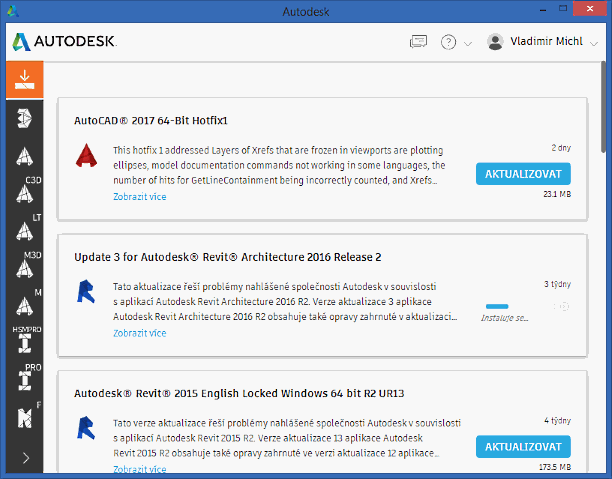The width and height of the screenshot is (612, 479).
Task: Open the Vladimir Michl account dropdown
Action: pos(542,41)
